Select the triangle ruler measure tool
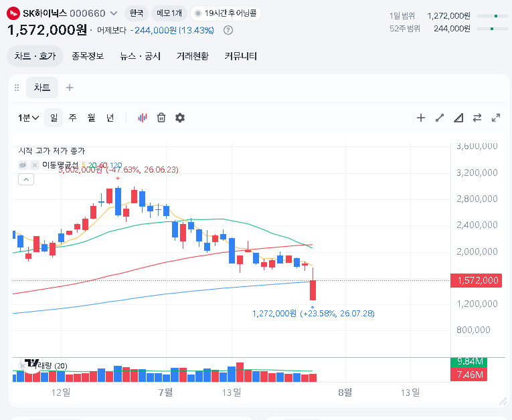The width and height of the screenshot is (512, 420). [x=458, y=118]
